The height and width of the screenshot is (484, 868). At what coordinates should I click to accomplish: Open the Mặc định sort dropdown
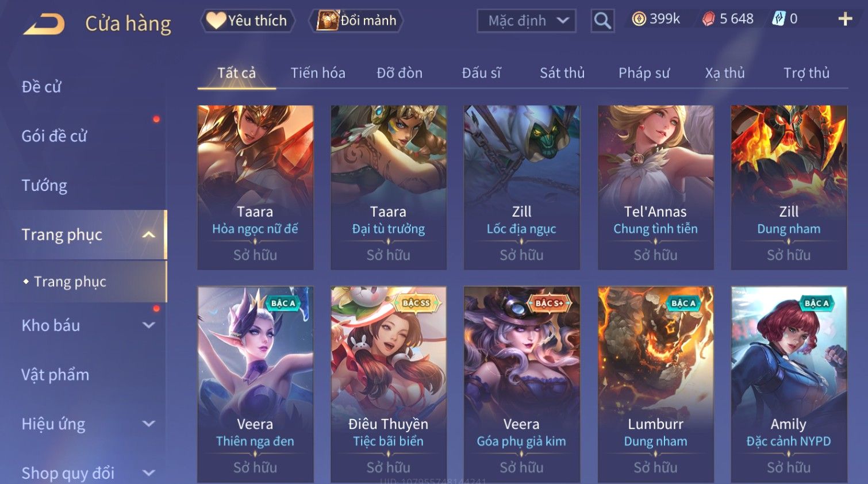pos(527,21)
